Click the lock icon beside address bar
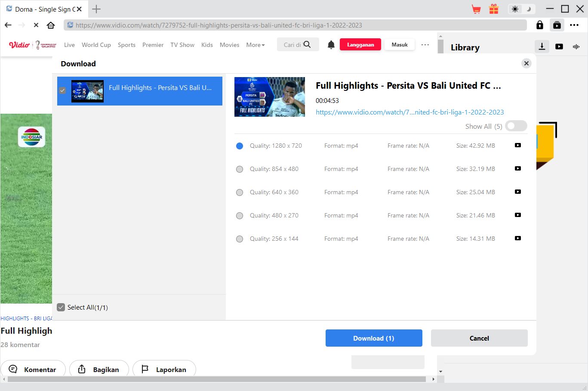This screenshot has width=588, height=391. pyautogui.click(x=539, y=25)
